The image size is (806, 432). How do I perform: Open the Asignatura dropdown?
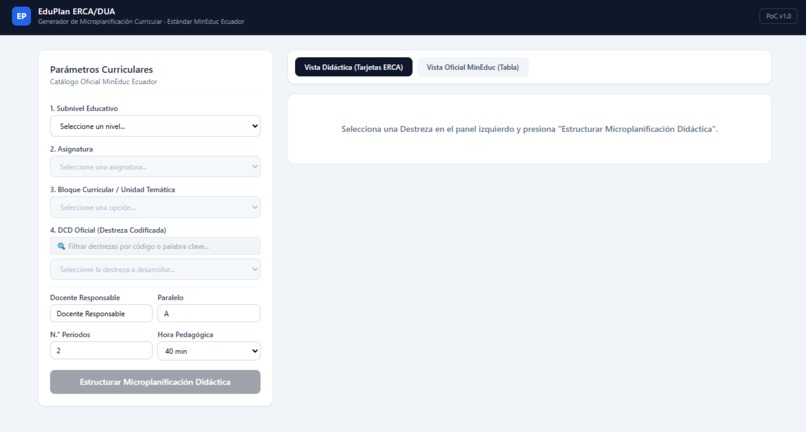(155, 167)
